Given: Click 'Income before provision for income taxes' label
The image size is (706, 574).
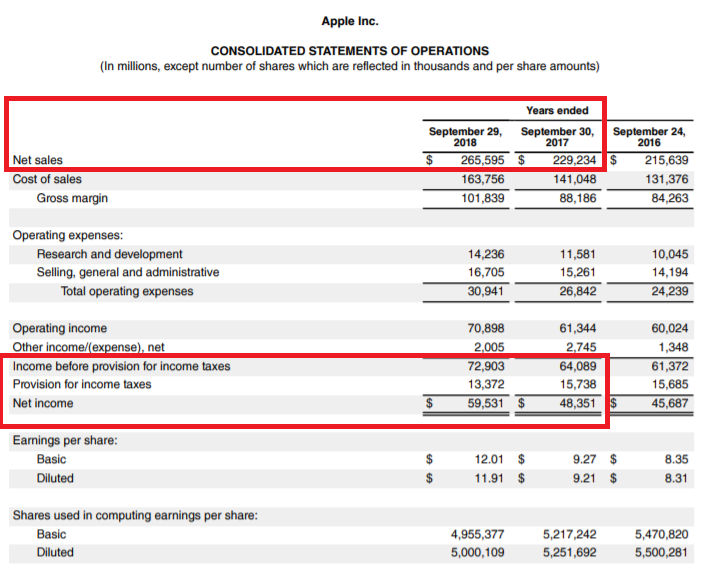Looking at the screenshot, I should 121,366.
